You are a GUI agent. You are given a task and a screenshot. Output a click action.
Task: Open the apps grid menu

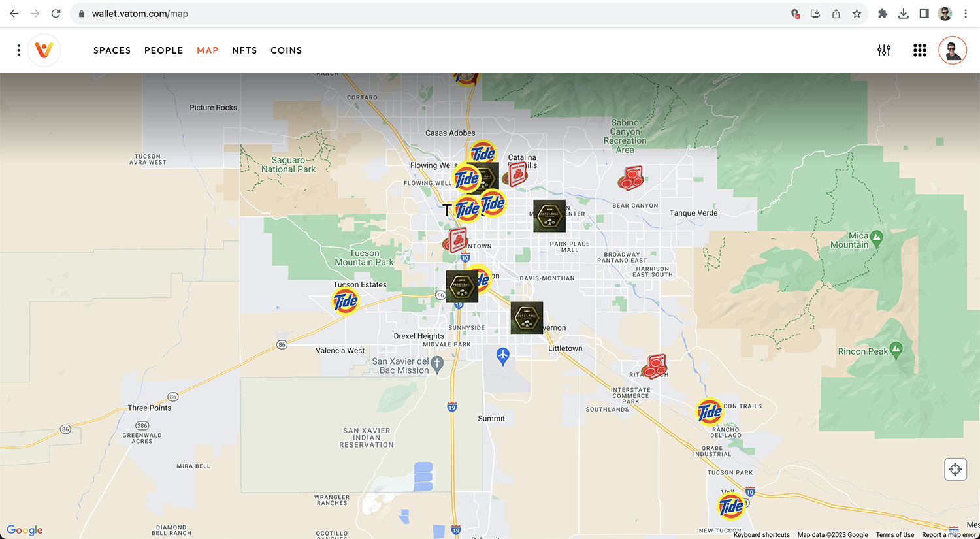(x=919, y=50)
